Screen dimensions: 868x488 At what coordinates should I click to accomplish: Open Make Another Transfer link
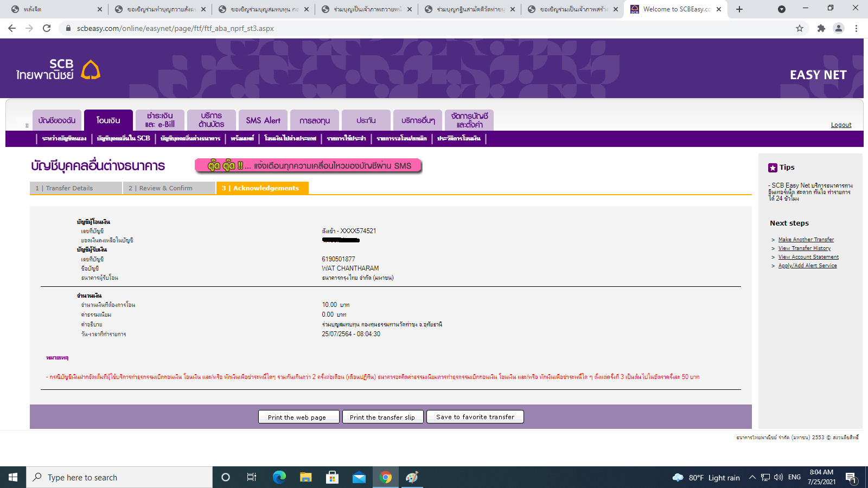coord(806,240)
